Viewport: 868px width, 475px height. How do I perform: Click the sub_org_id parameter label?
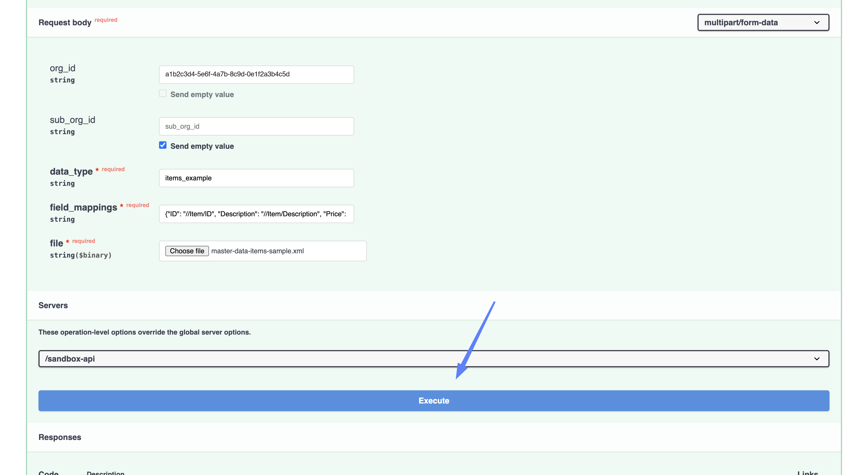pyautogui.click(x=72, y=120)
